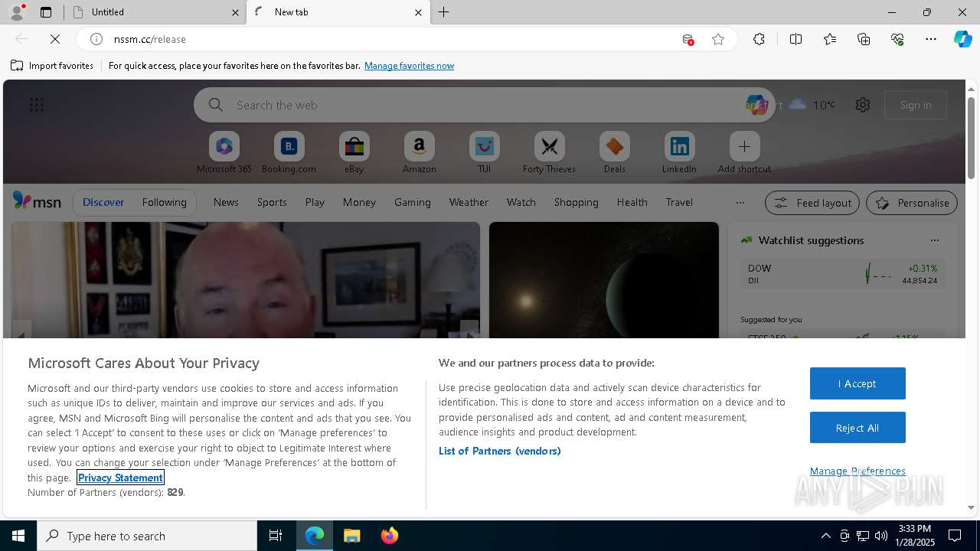The image size is (980, 551).
Task: Open Forty Thieves shortcut
Action: 550,153
